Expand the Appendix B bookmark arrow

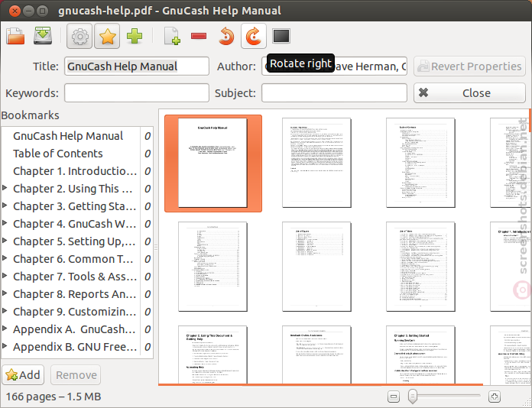[x=5, y=346]
